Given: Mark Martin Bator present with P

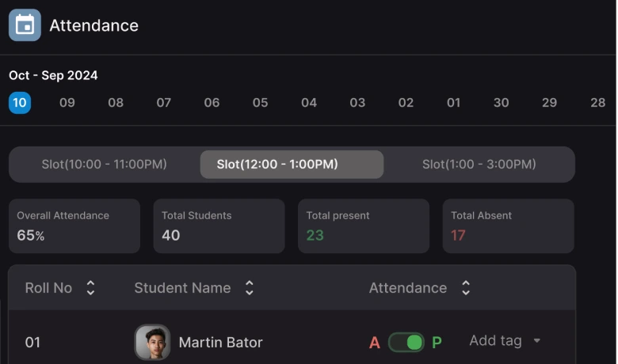Looking at the screenshot, I should click(x=437, y=343).
